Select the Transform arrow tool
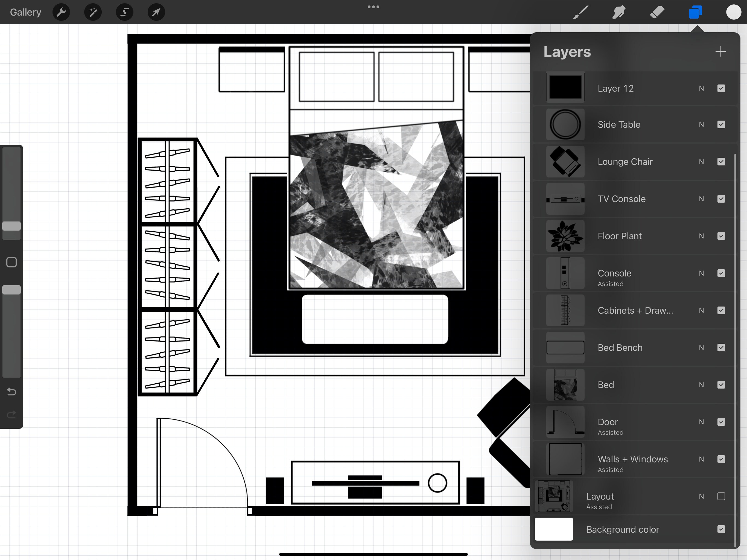The width and height of the screenshot is (747, 560). point(156,12)
